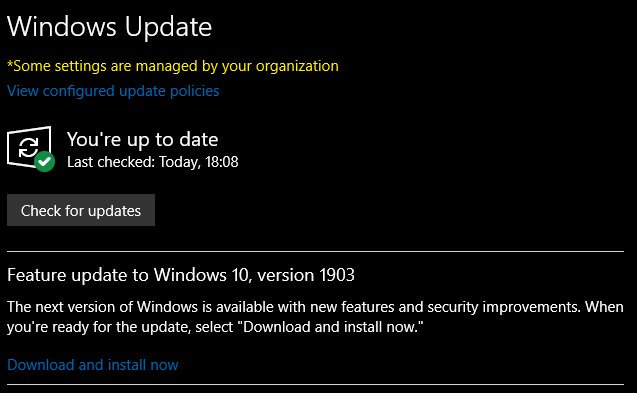Viewport: 637px width, 393px height.
Task: Click the divider line below Download link
Action: tap(315, 384)
